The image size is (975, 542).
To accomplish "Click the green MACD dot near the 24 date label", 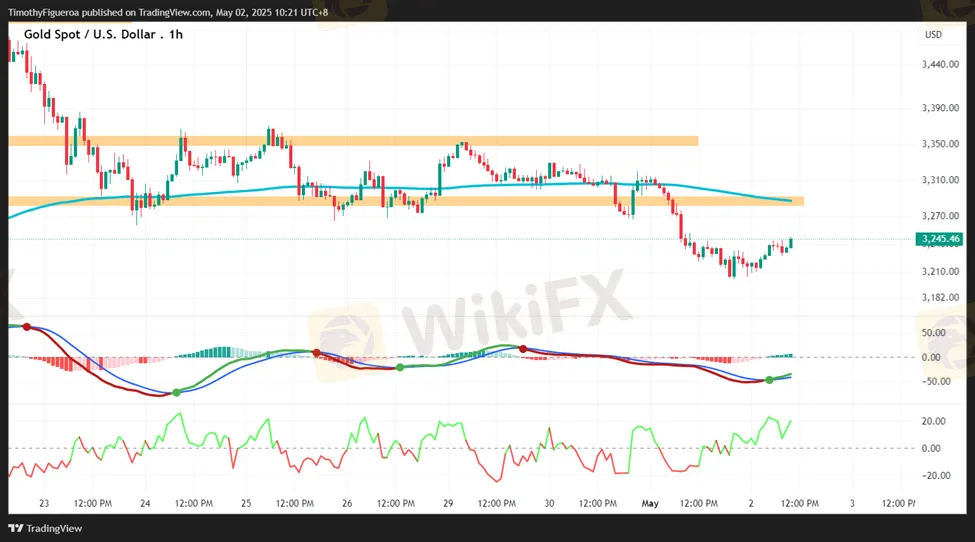I will (x=177, y=392).
